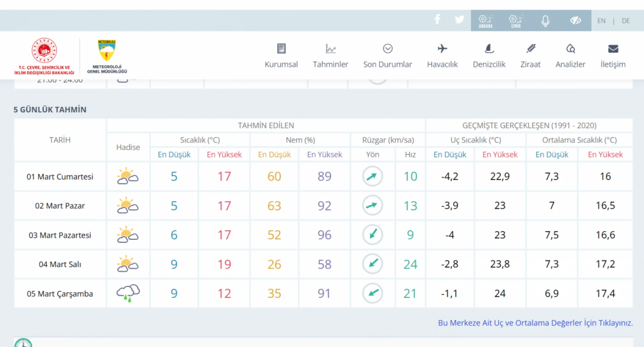Switch language to DE
Image resolution: width=644 pixels, height=347 pixels.
[626, 21]
